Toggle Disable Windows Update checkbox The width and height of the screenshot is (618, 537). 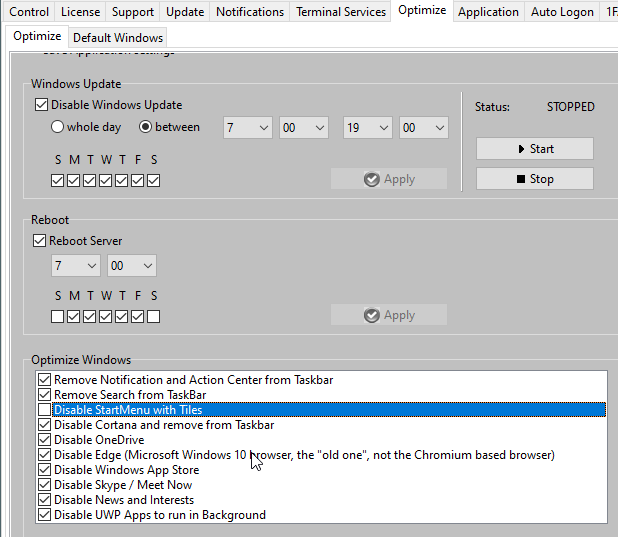click(41, 105)
